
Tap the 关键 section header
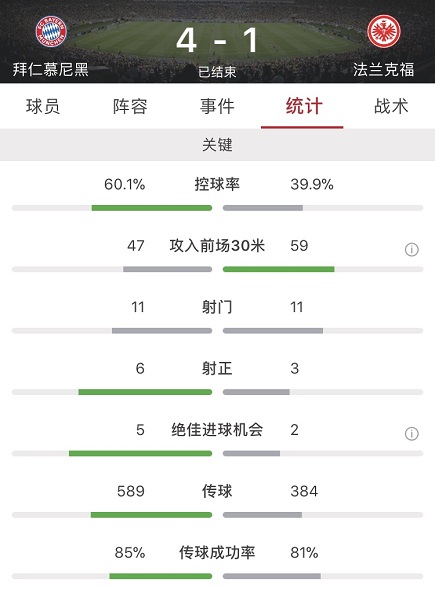click(218, 145)
